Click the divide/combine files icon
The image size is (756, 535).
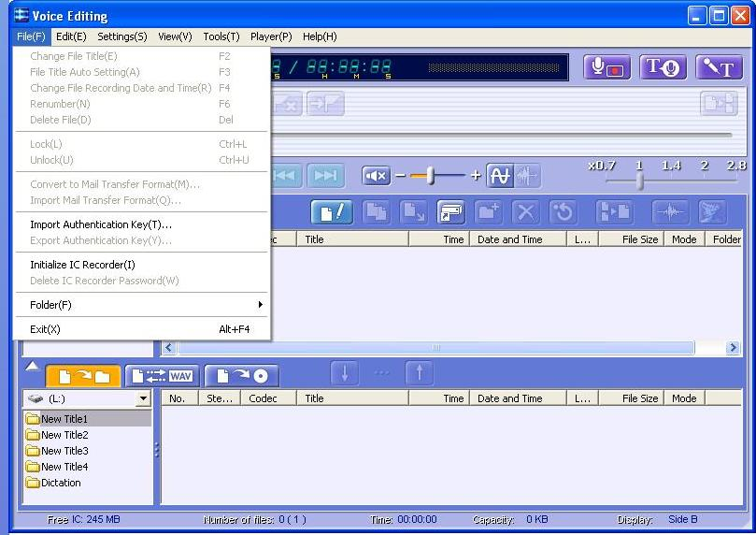point(613,212)
